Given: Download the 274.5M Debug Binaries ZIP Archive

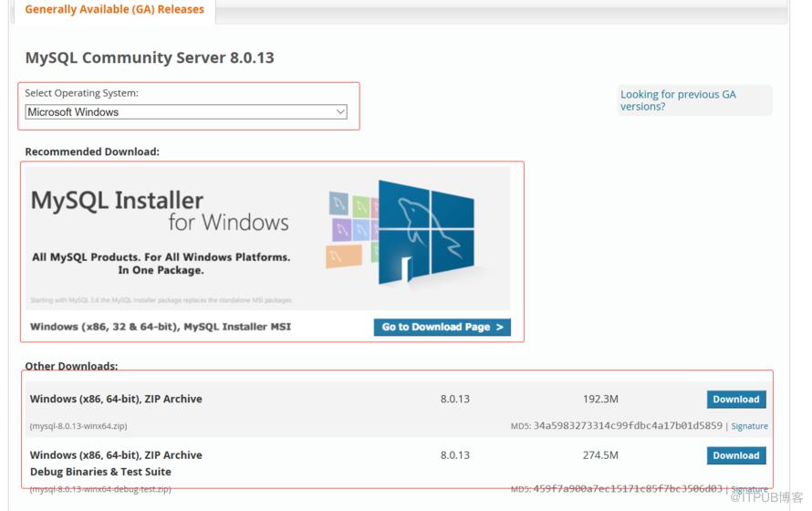Looking at the screenshot, I should pos(736,455).
